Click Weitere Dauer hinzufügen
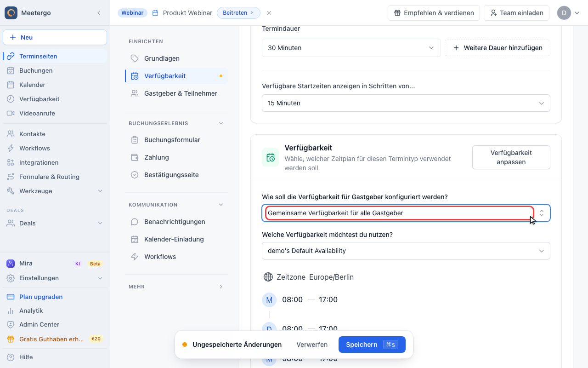588x368 pixels. tap(498, 48)
